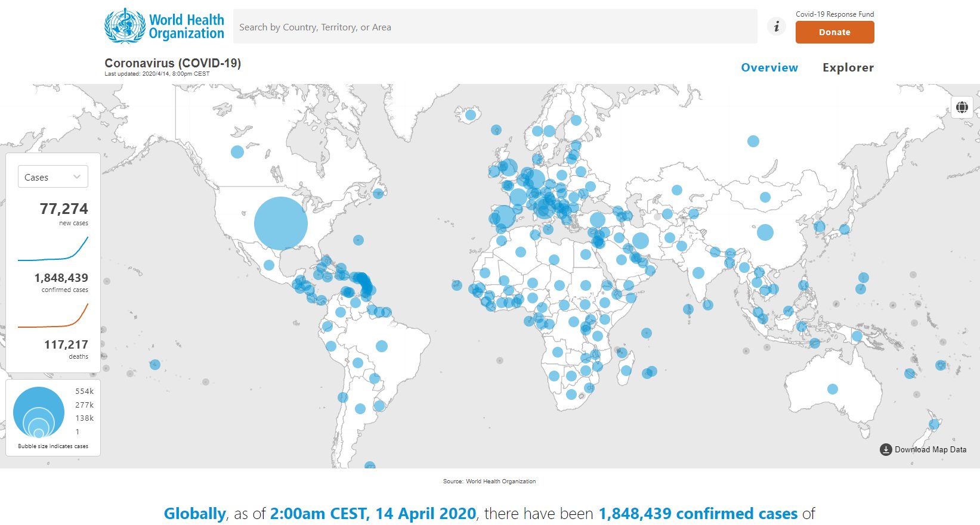Click the bubble size legend circles
The height and width of the screenshot is (525, 980).
(x=39, y=412)
